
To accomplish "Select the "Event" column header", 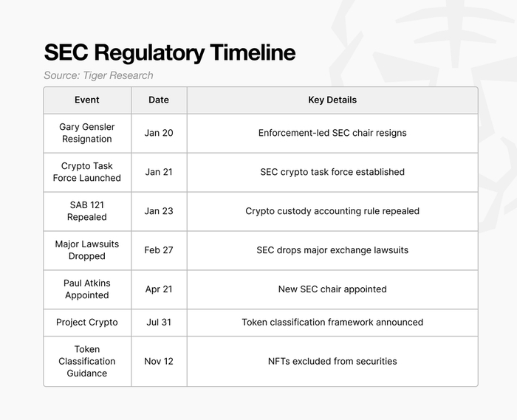I will point(87,100).
